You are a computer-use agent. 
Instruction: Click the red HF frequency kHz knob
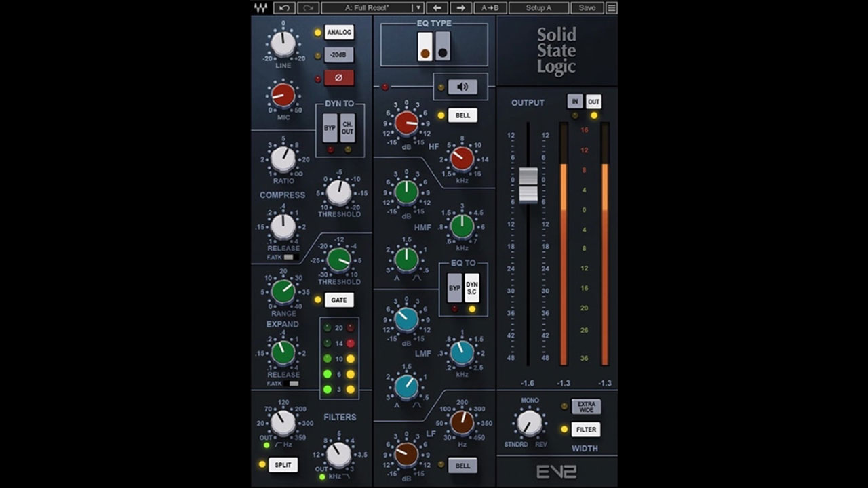[x=462, y=159]
